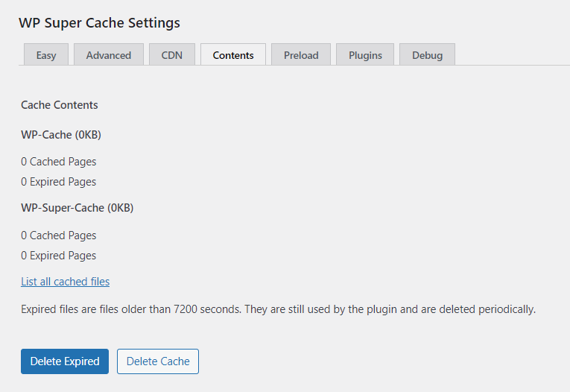
Task: Open the Advanced settings tab
Action: point(108,55)
